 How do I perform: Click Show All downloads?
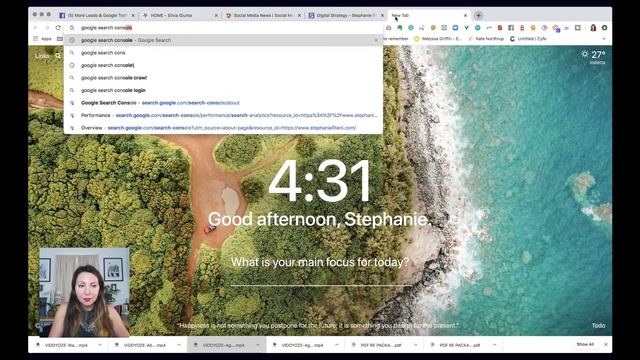click(x=585, y=344)
